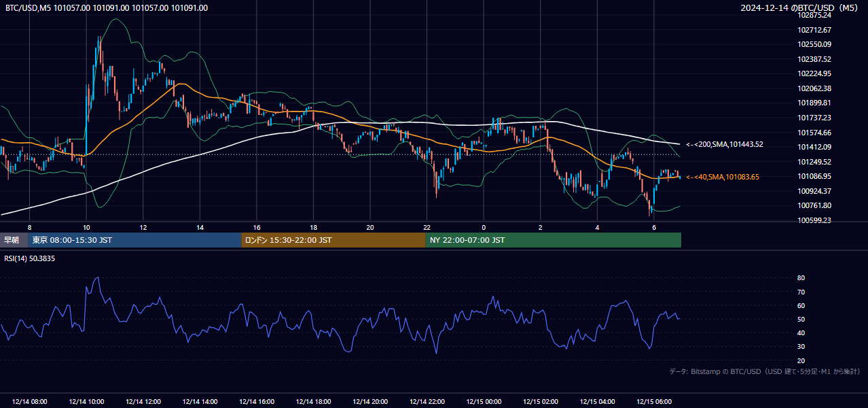Click the 200 SMA label 101443.52

tap(725, 144)
